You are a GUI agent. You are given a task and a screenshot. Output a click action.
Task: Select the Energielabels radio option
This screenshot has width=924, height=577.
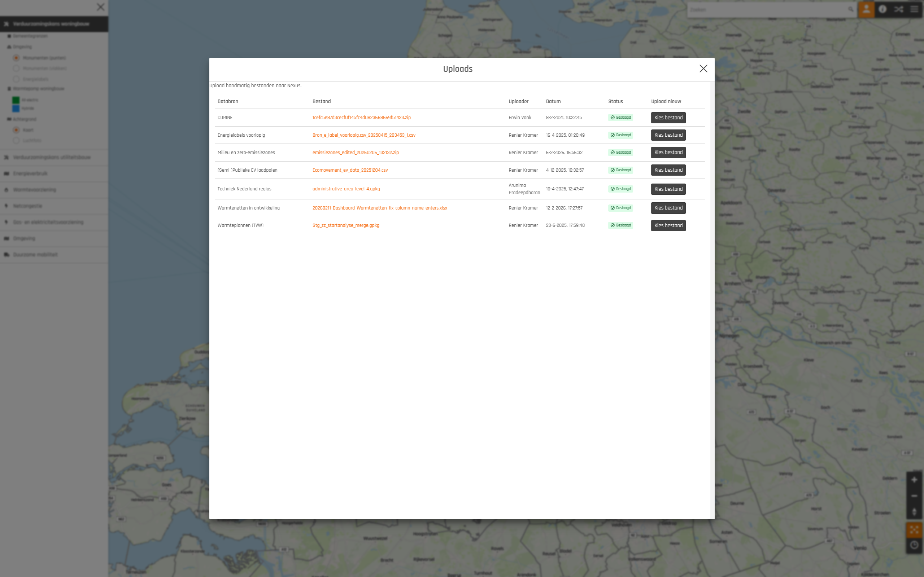[x=16, y=79]
